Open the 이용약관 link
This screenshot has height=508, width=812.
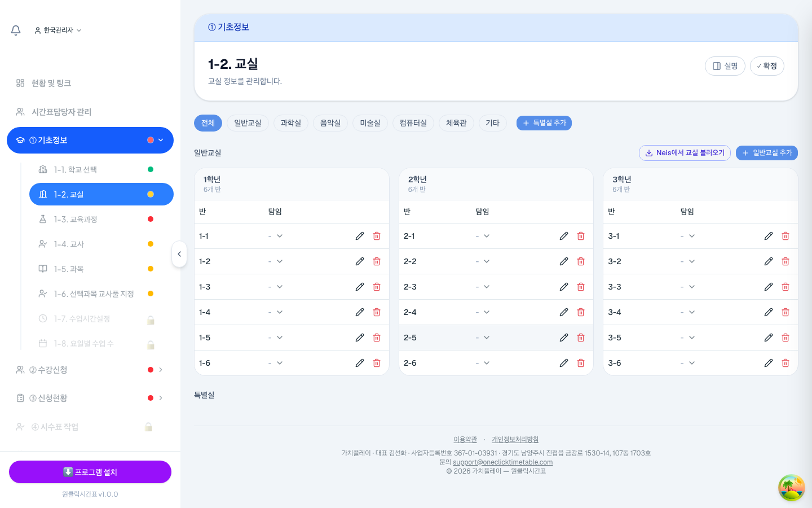tap(465, 440)
